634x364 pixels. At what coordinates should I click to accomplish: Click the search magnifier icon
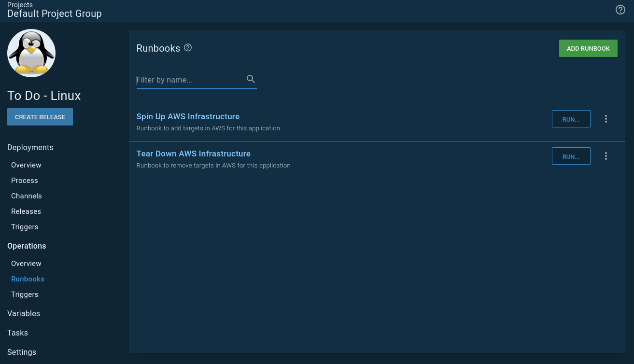[x=251, y=79]
